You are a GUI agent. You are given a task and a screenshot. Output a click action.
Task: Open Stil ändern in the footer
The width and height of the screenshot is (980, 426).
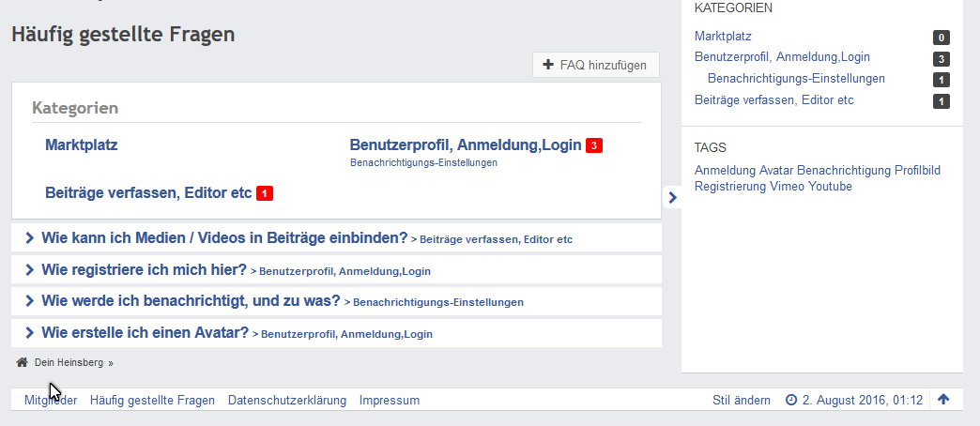742,400
